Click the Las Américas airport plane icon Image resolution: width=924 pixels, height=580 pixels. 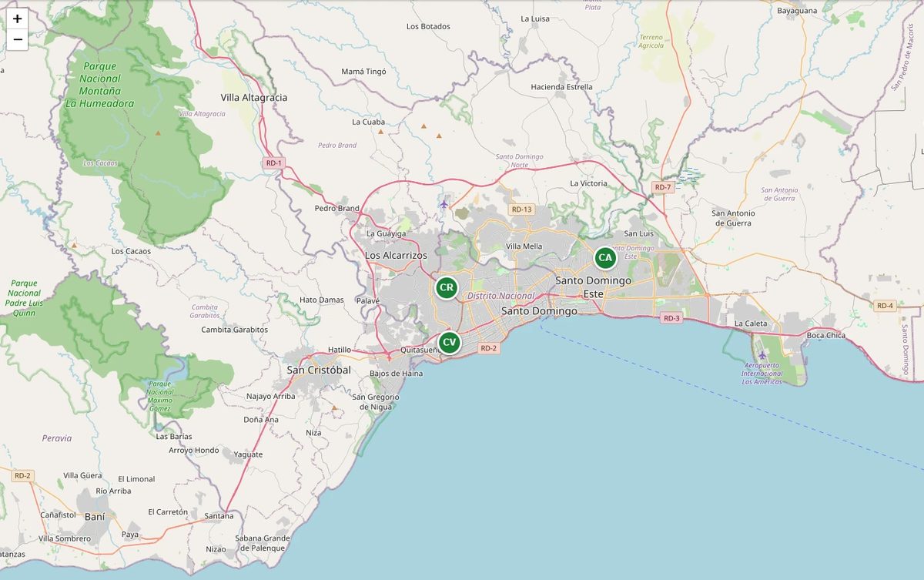click(x=762, y=355)
